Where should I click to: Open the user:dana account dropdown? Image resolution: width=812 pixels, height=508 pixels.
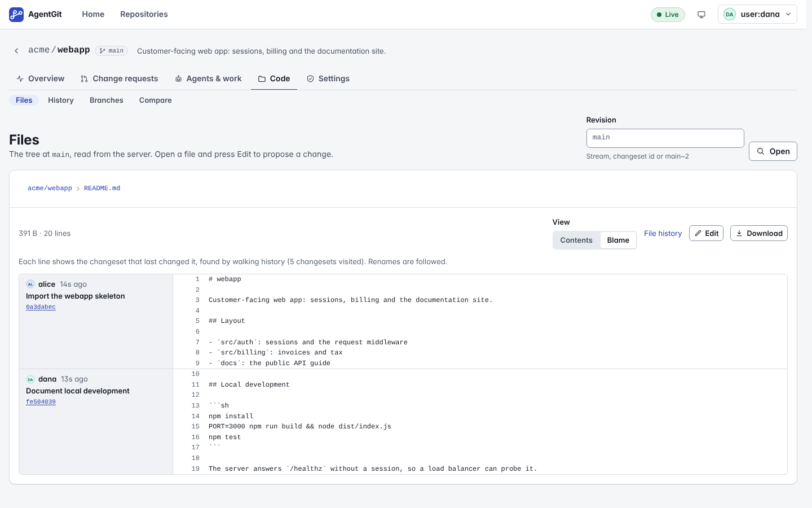point(757,14)
